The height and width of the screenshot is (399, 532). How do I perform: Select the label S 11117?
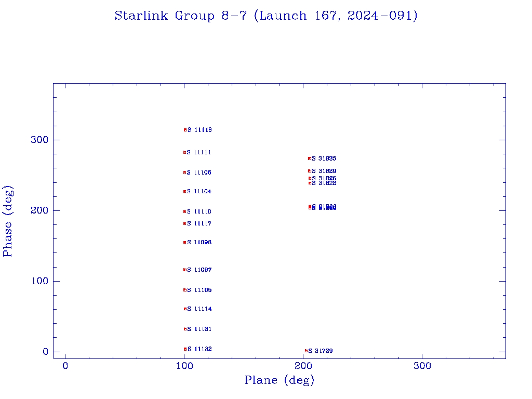click(199, 223)
